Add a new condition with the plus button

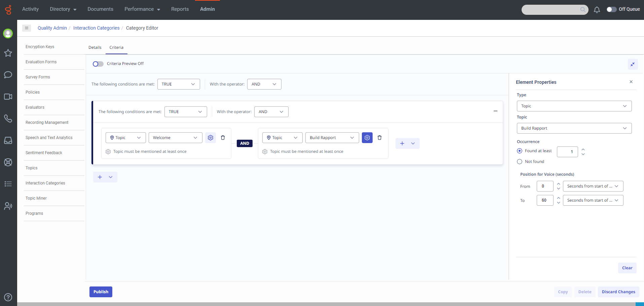point(402,143)
